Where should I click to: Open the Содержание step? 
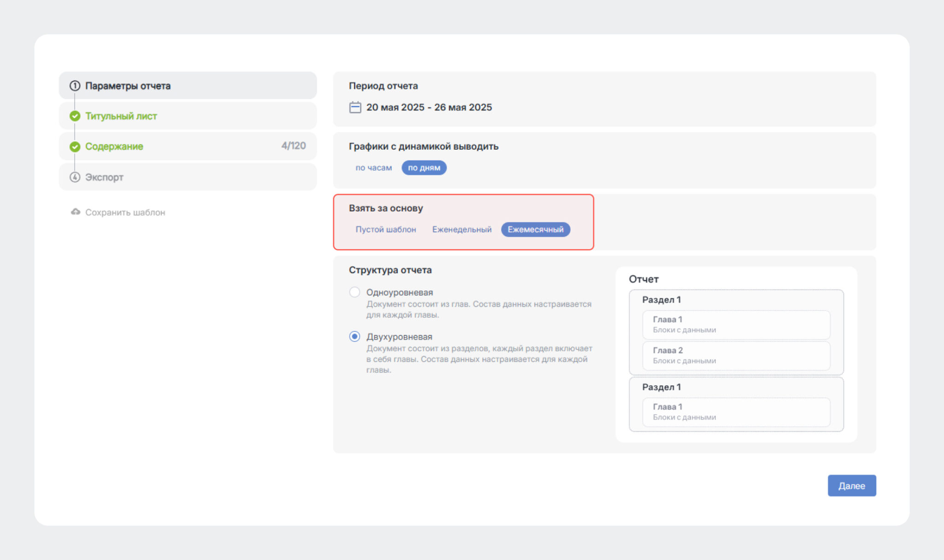(x=188, y=146)
